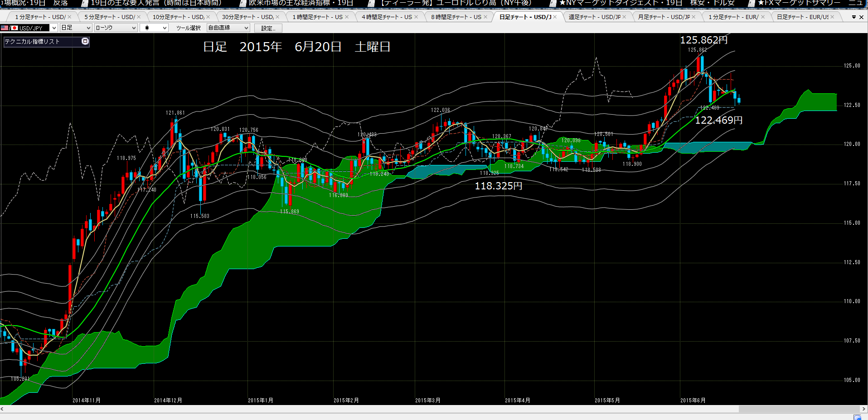Click the '121.861' peak label on chart
This screenshot has height=420, width=868.
tap(175, 113)
